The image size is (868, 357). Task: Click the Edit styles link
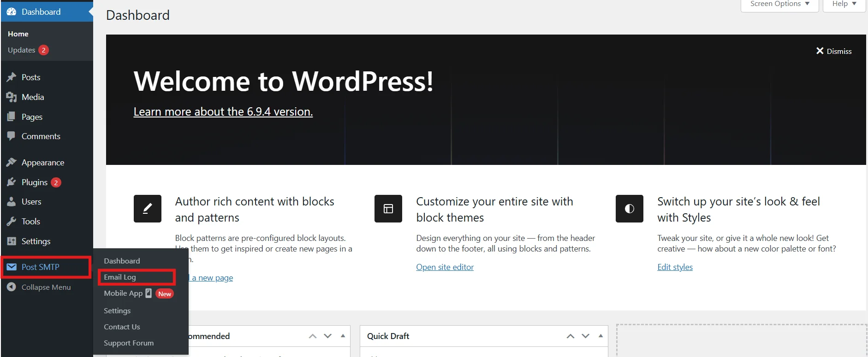pos(675,267)
